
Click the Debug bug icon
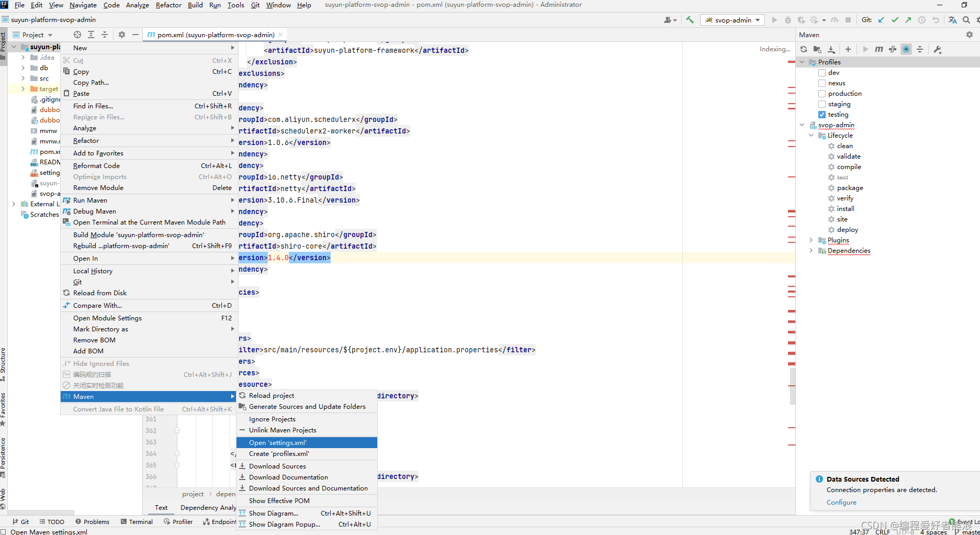click(x=788, y=20)
